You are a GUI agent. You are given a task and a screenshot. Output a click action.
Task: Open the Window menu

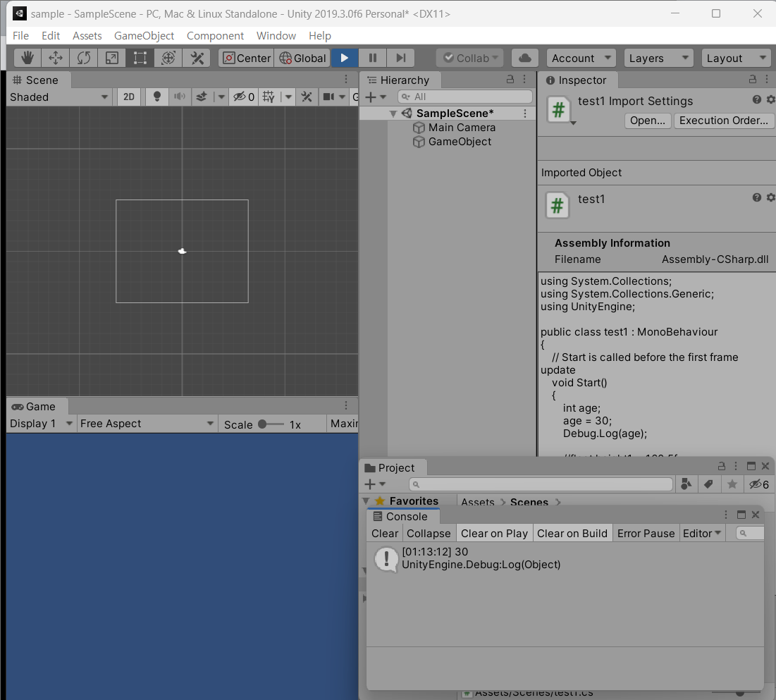276,36
